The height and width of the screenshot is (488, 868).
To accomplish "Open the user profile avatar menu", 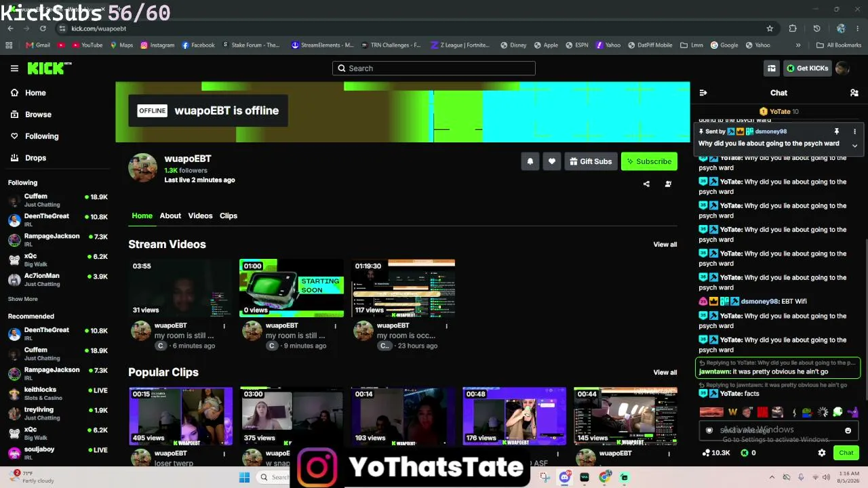I will point(842,68).
